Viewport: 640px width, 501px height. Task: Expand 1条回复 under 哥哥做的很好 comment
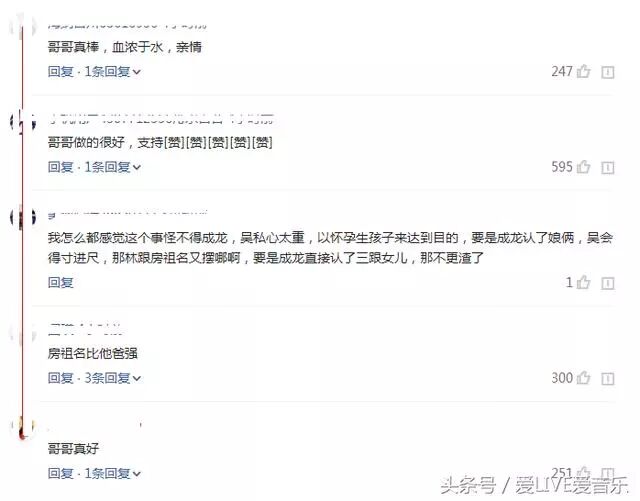pyautogui.click(x=112, y=167)
